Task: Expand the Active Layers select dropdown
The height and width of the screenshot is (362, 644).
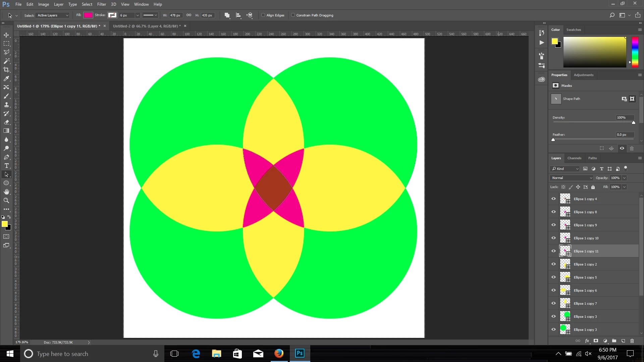Action: (53, 15)
